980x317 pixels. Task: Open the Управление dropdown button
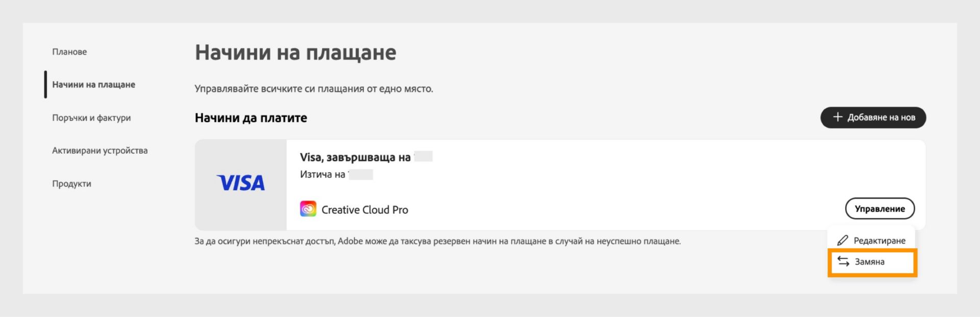879,208
